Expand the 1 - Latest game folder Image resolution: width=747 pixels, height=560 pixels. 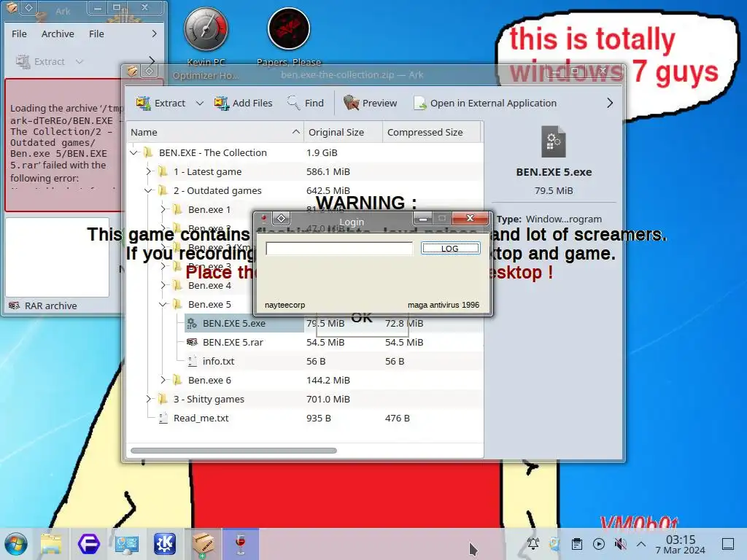(149, 171)
